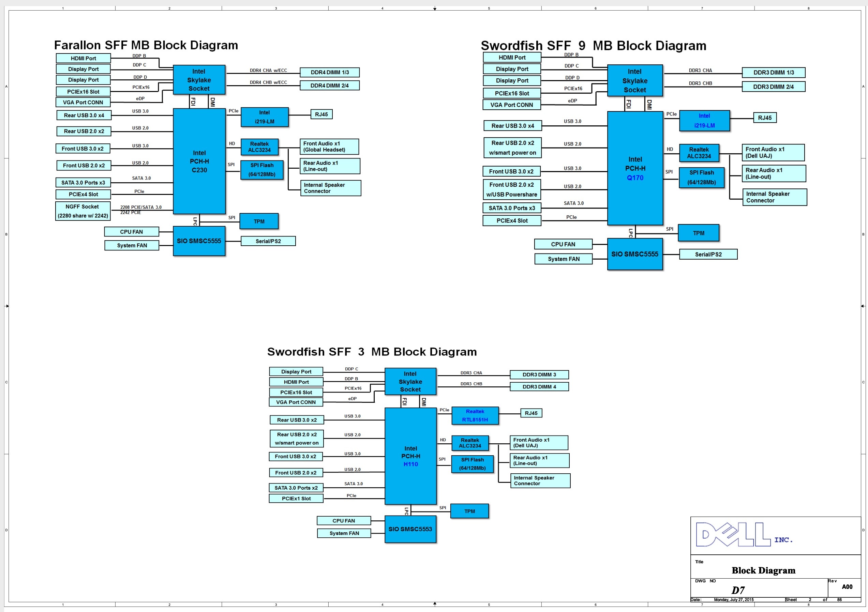Select the 'PCIEx1 Slot' box

point(296,499)
